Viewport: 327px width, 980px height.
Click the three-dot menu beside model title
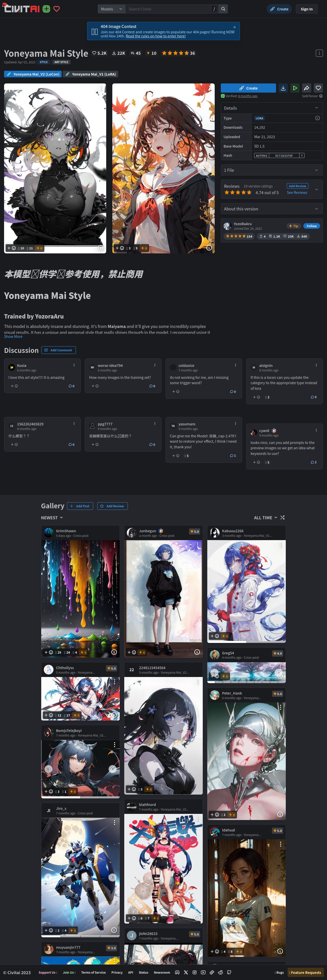(319, 53)
